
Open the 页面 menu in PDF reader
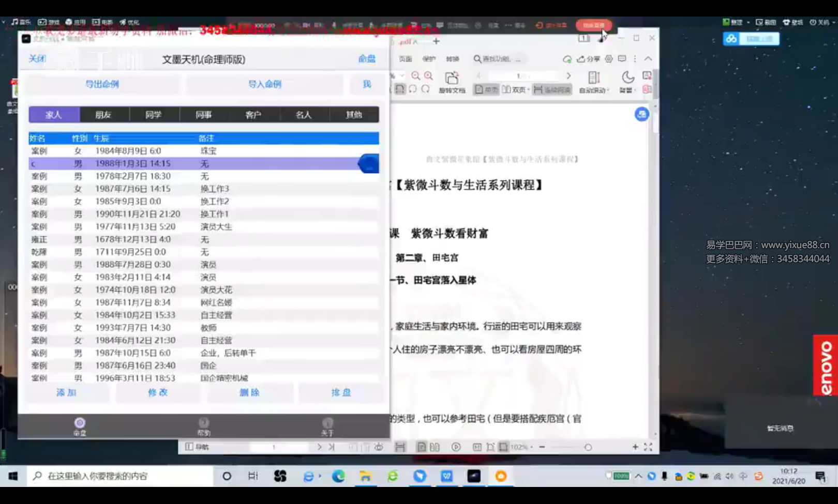(x=405, y=59)
